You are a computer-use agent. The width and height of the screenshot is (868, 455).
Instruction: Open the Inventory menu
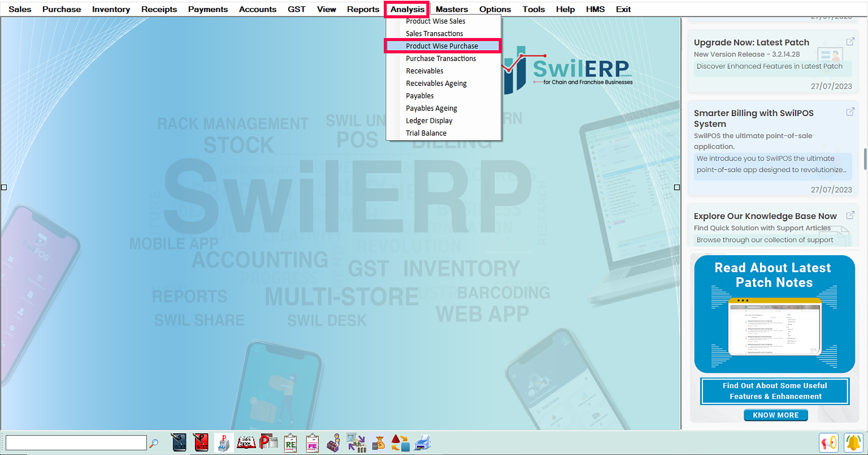111,9
